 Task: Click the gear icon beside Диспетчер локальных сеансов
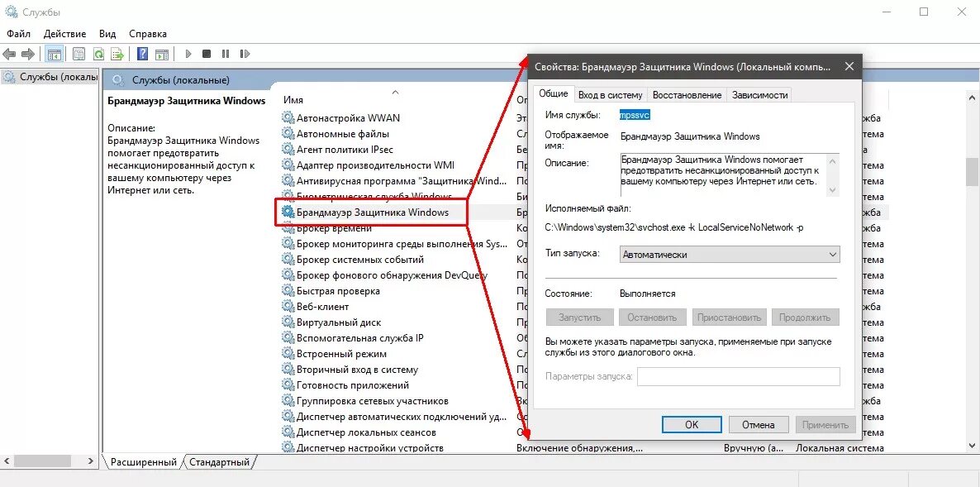coord(288,432)
